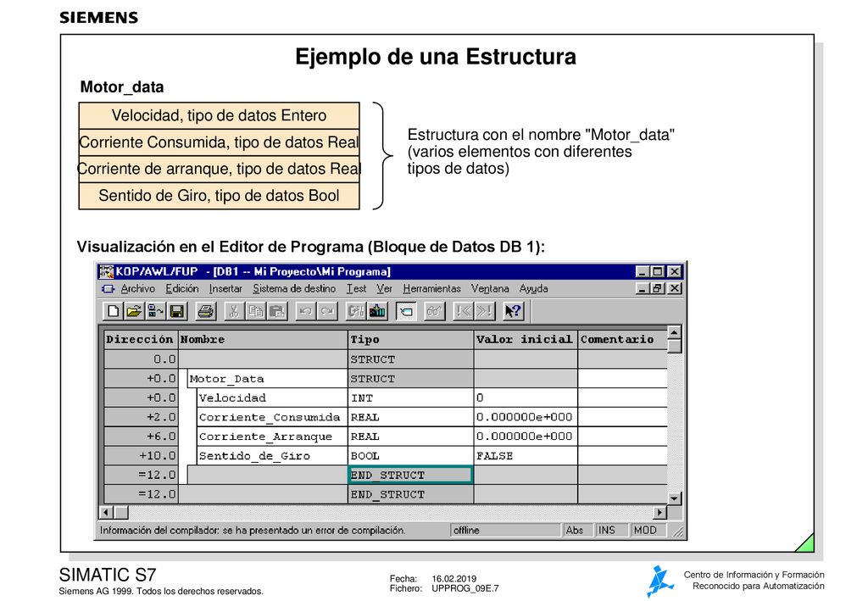This screenshot has width=868, height=601.
Task: Click the Dirección column header
Action: point(141,339)
